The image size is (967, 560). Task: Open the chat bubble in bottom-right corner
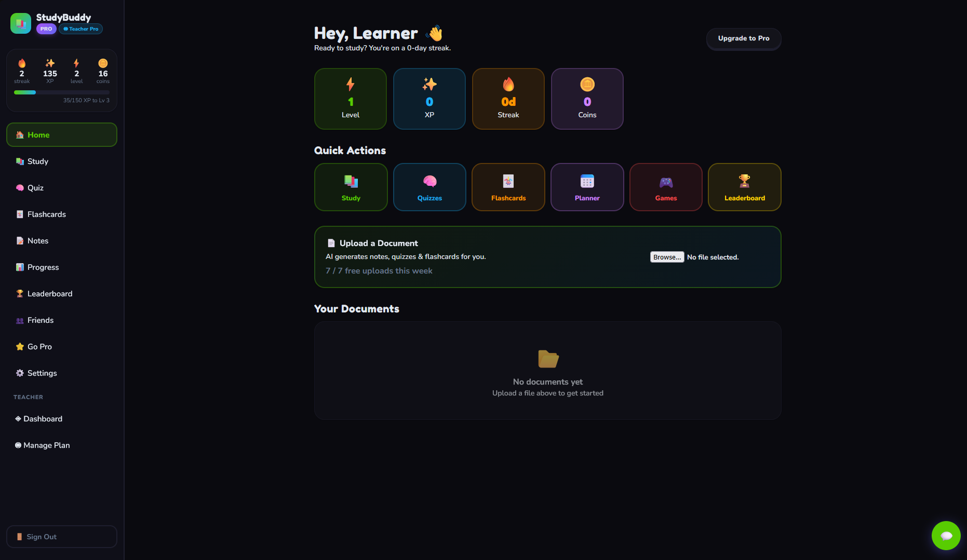coord(946,535)
